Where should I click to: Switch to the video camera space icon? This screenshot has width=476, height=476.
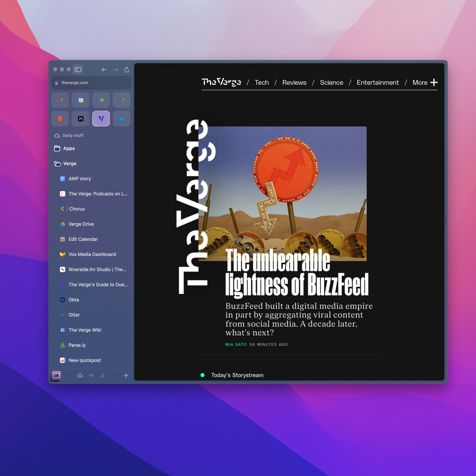tap(91, 375)
